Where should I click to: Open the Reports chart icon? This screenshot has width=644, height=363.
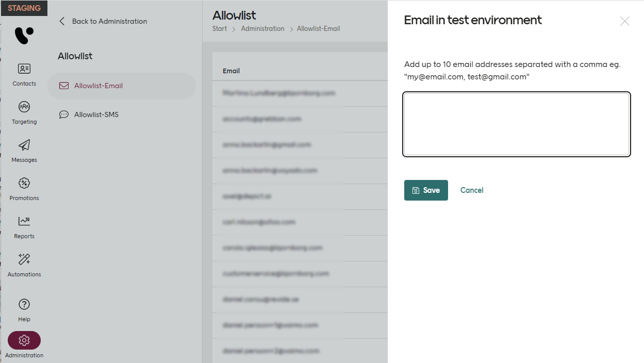click(24, 221)
